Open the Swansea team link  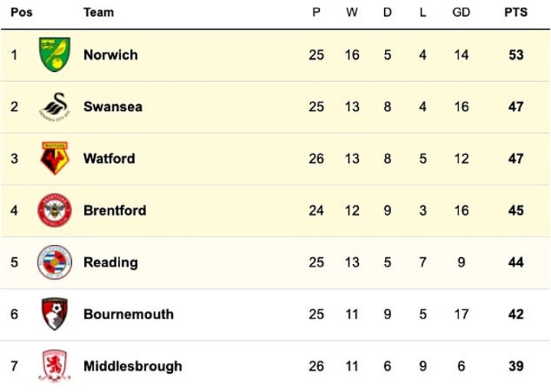[x=112, y=107]
